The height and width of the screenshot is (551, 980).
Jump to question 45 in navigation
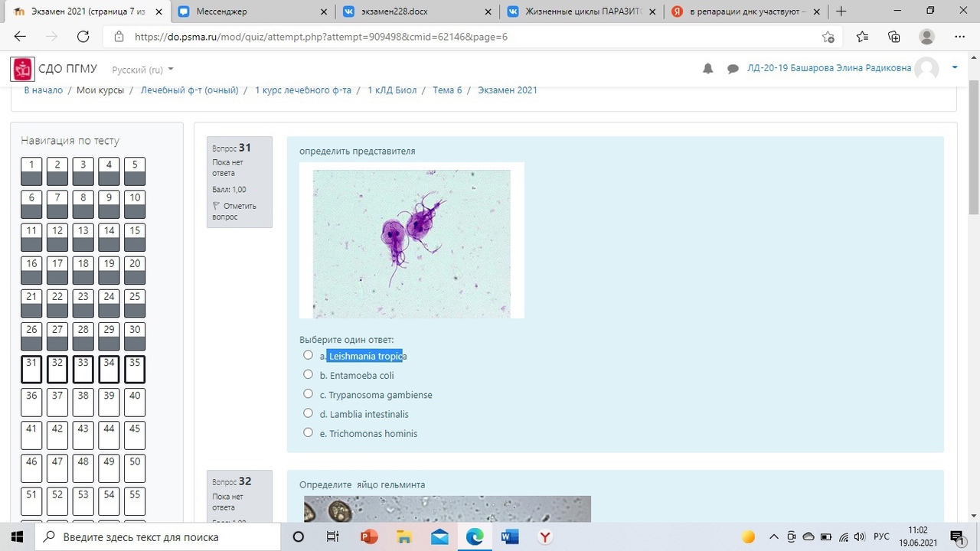tap(135, 435)
